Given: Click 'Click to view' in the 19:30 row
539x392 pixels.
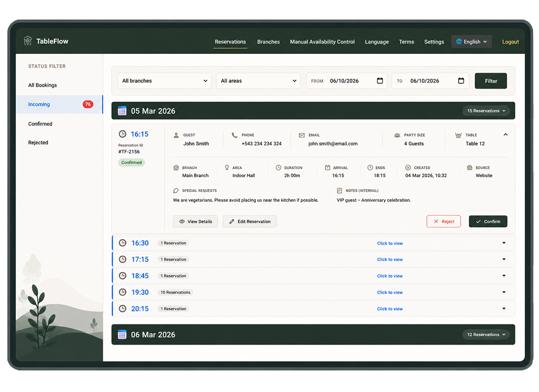Looking at the screenshot, I should [390, 292].
